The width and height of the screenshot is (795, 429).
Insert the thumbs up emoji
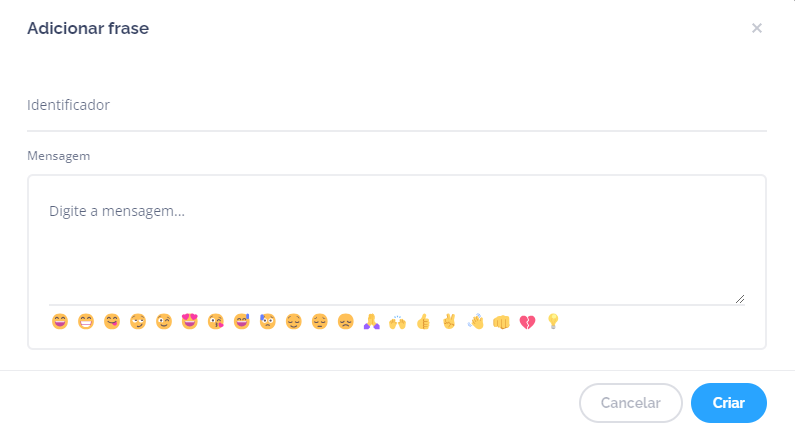point(423,322)
